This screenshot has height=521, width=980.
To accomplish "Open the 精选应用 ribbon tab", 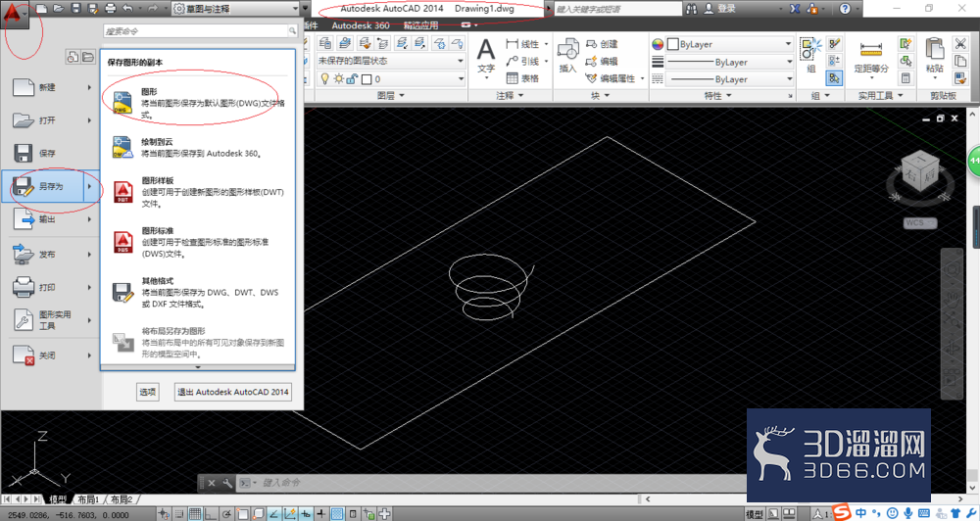I will coord(420,25).
